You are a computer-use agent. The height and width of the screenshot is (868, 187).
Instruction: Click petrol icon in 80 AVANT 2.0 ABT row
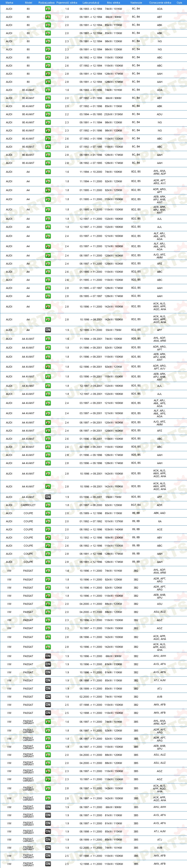tap(48, 98)
